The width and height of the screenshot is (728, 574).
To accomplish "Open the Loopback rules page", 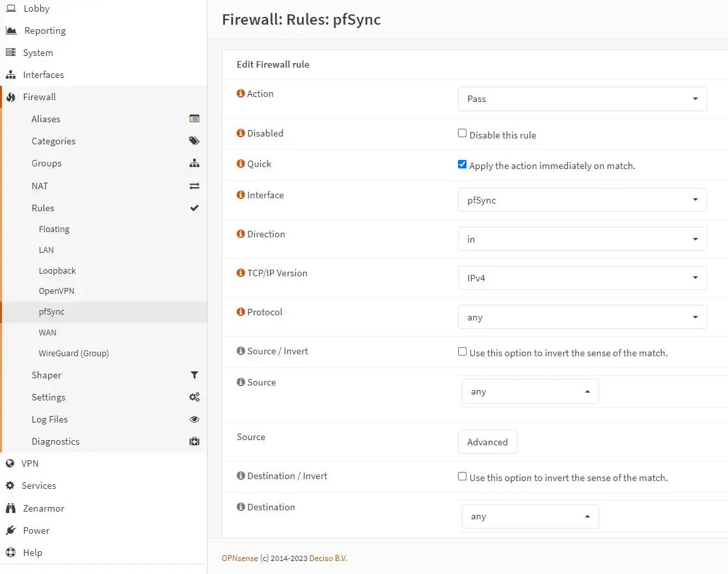I will pos(57,270).
